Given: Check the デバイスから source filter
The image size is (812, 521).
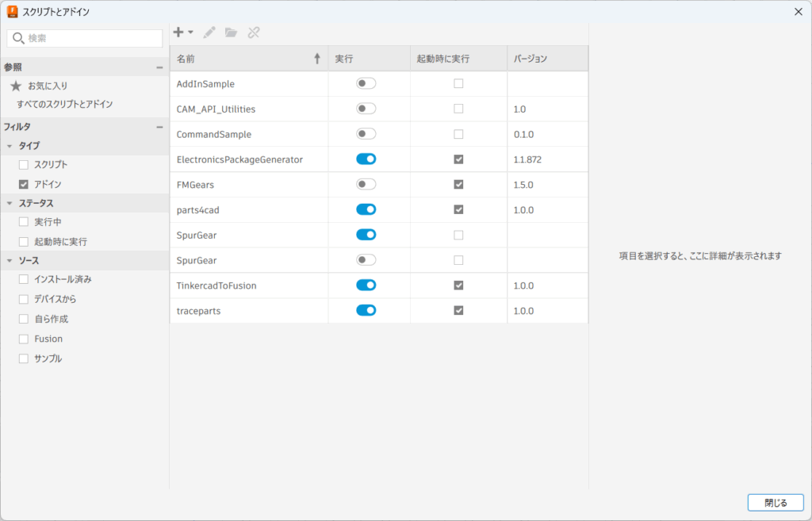Looking at the screenshot, I should 23,299.
